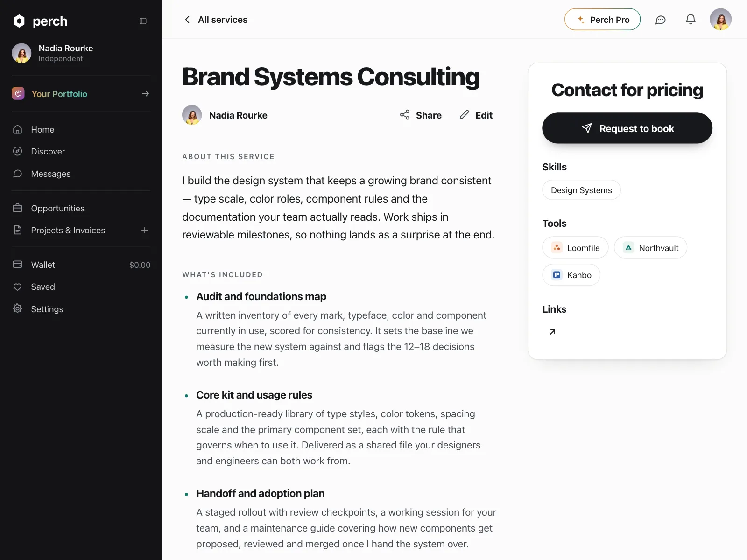The image size is (747, 560).
Task: Click the Discover compass icon
Action: coord(18,151)
